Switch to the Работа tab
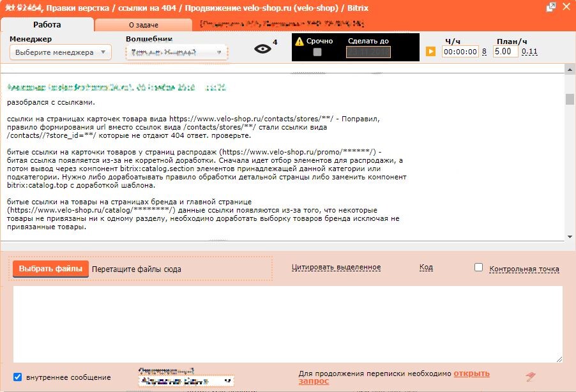Viewport: 576px width, 392px height. [x=47, y=25]
